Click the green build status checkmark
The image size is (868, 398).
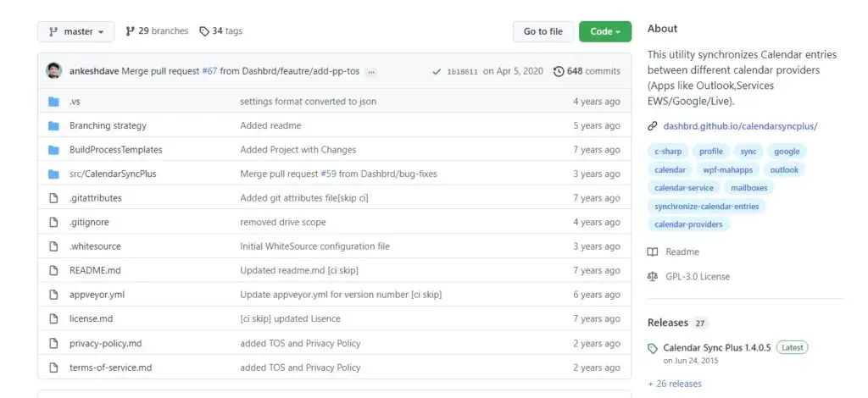tap(437, 72)
